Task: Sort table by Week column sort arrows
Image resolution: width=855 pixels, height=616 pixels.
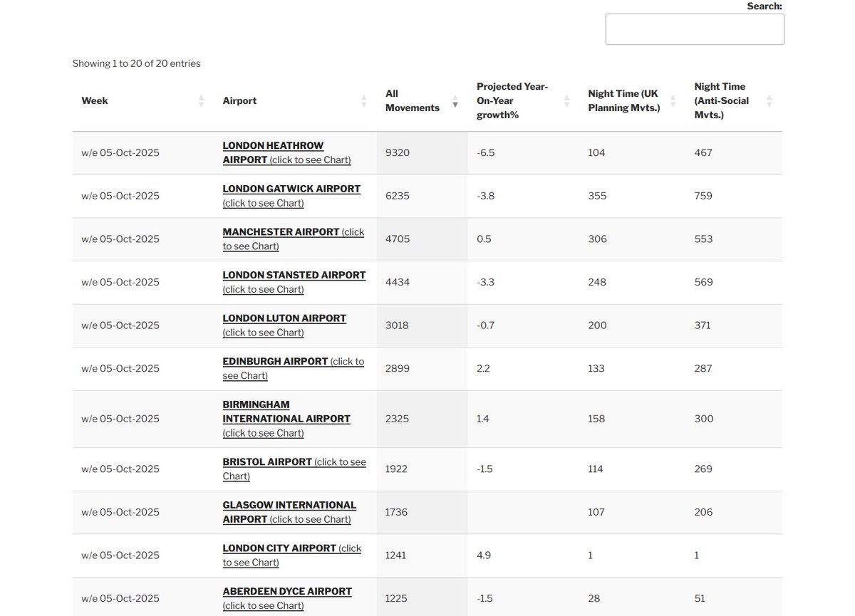Action: [201, 101]
